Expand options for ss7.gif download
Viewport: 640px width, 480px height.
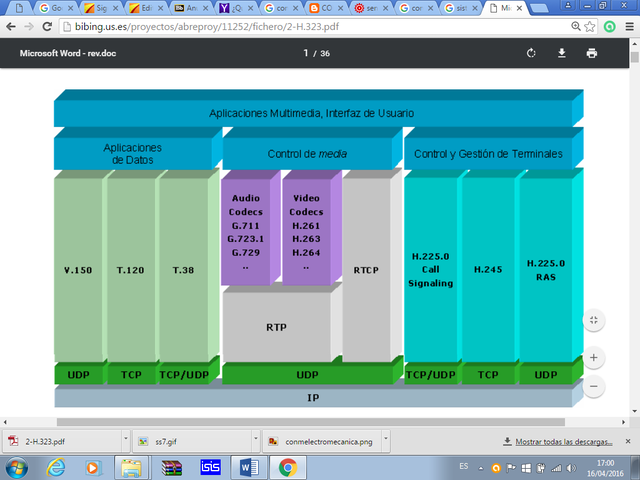click(256, 439)
